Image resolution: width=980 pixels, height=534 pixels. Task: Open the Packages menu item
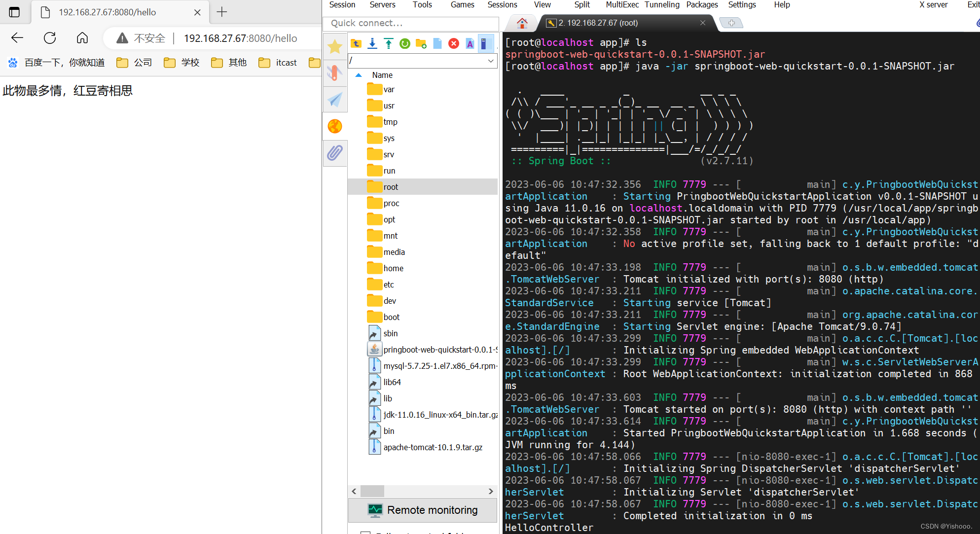pyautogui.click(x=702, y=4)
